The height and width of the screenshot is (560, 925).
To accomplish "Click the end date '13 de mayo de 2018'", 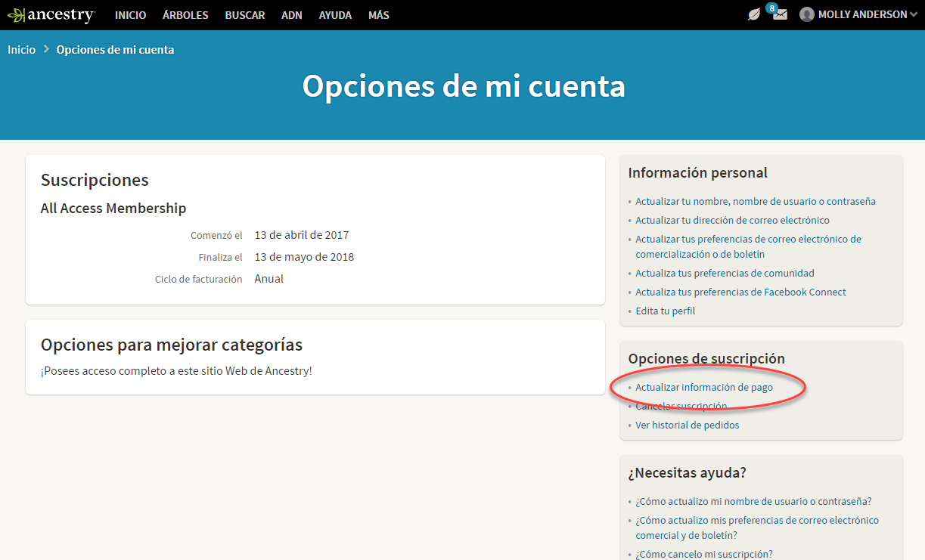I will [x=304, y=257].
